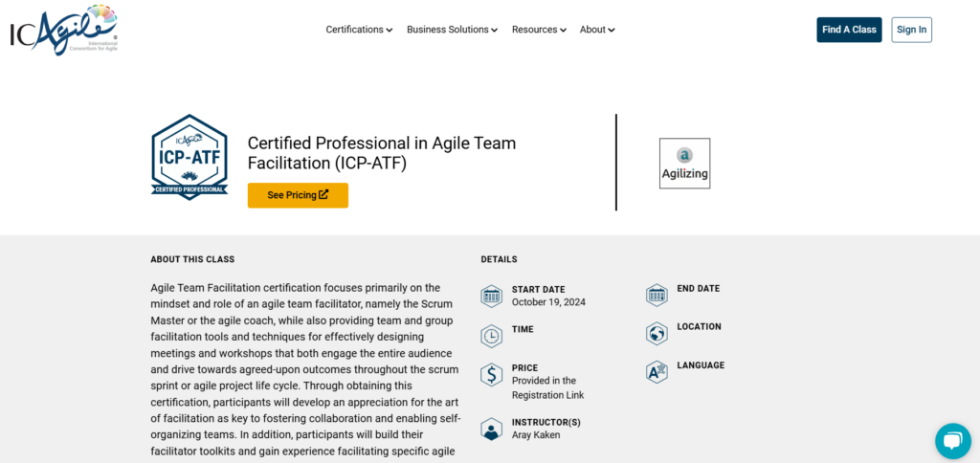Open the Agilizing provider logo
The image size is (980, 463).
pos(684,163)
